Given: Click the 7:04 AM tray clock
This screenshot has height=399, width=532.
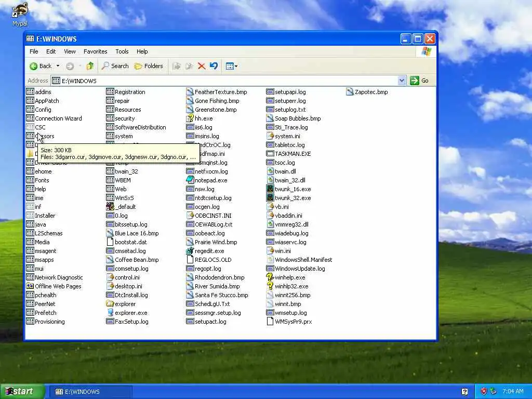Looking at the screenshot, I should (513, 392).
